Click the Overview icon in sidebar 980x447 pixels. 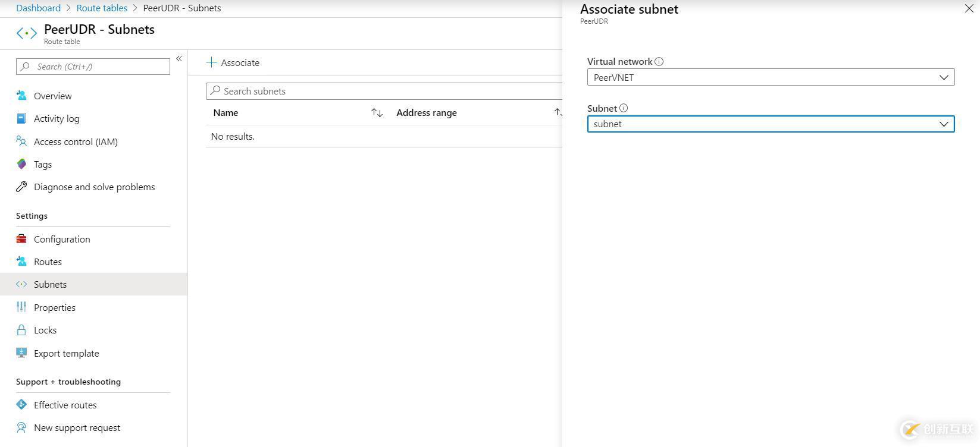pyautogui.click(x=21, y=96)
